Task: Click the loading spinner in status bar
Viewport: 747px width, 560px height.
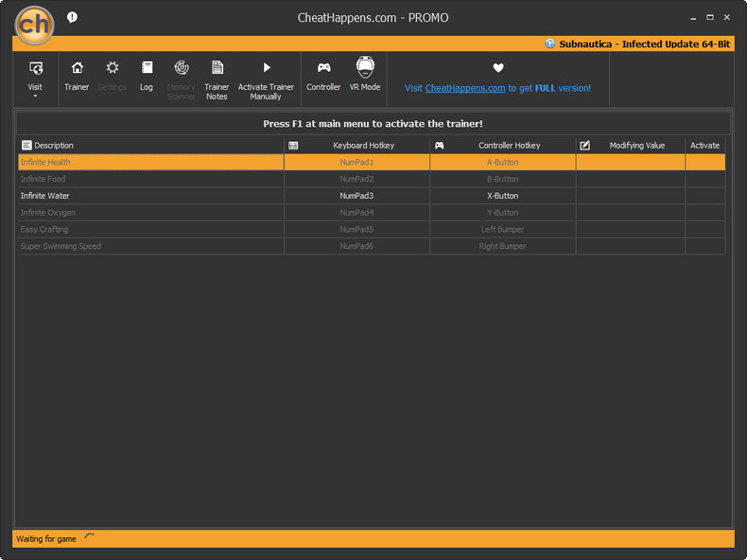Action: click(x=89, y=537)
